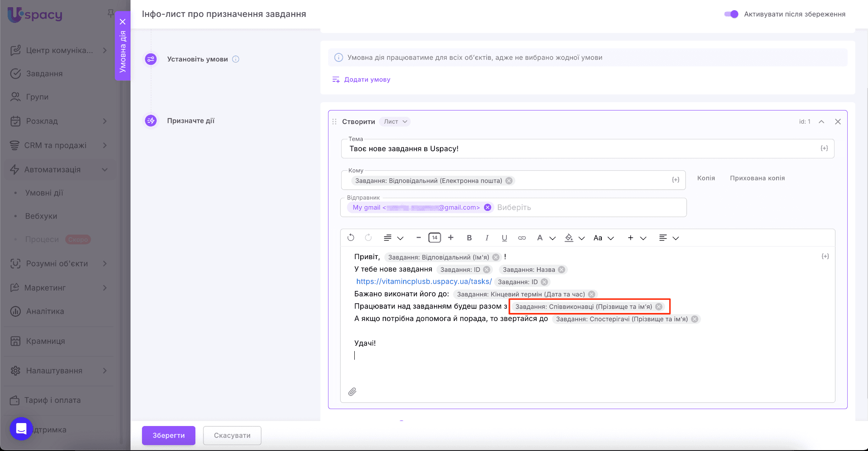Increase font size with the plus icon
This screenshot has height=451, width=868.
click(x=451, y=238)
